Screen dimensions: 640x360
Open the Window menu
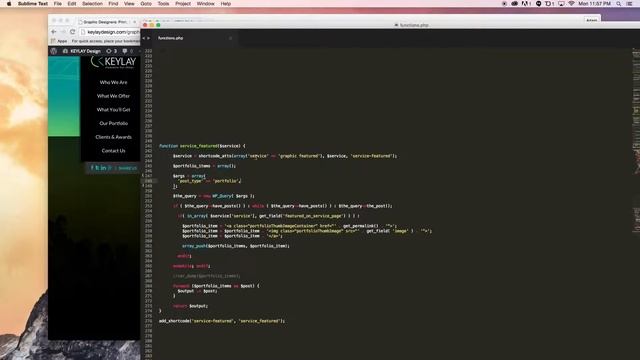(205, 4)
